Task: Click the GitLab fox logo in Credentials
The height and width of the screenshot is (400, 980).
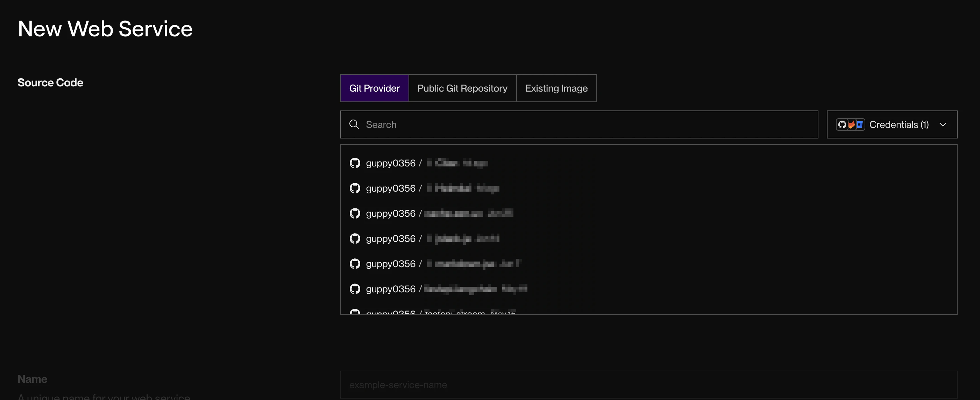Action: tap(851, 124)
